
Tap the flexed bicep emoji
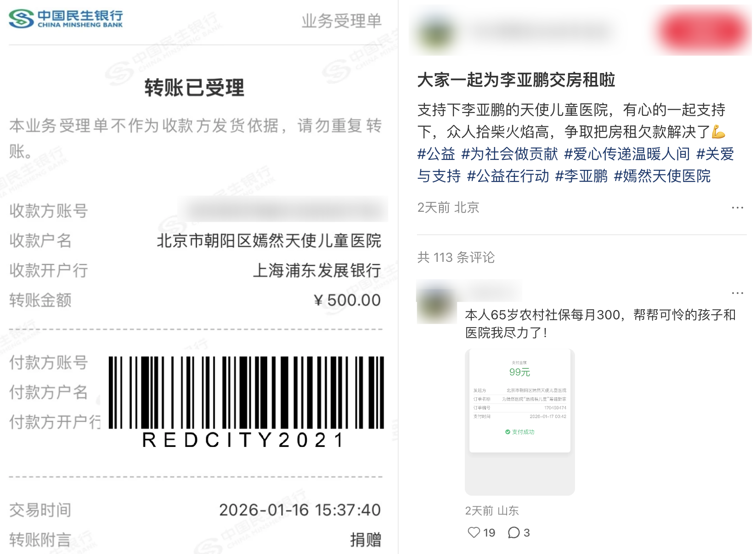coord(718,132)
